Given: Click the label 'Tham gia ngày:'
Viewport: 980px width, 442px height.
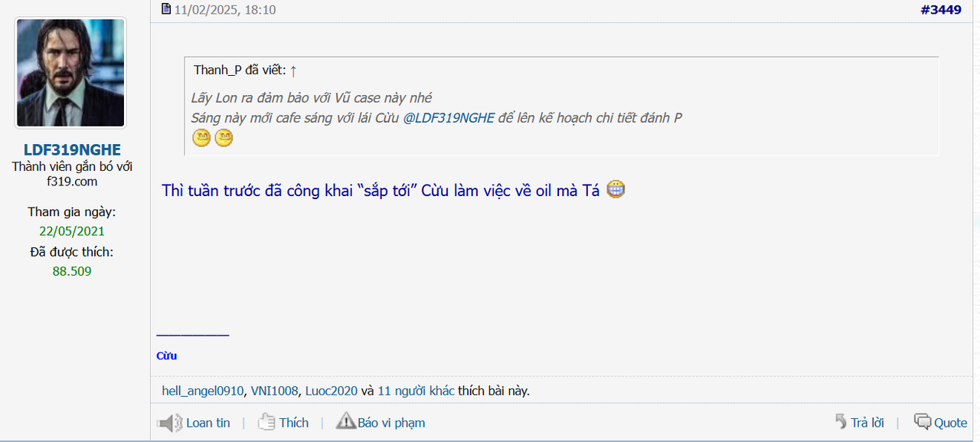Looking at the screenshot, I should point(72,212).
